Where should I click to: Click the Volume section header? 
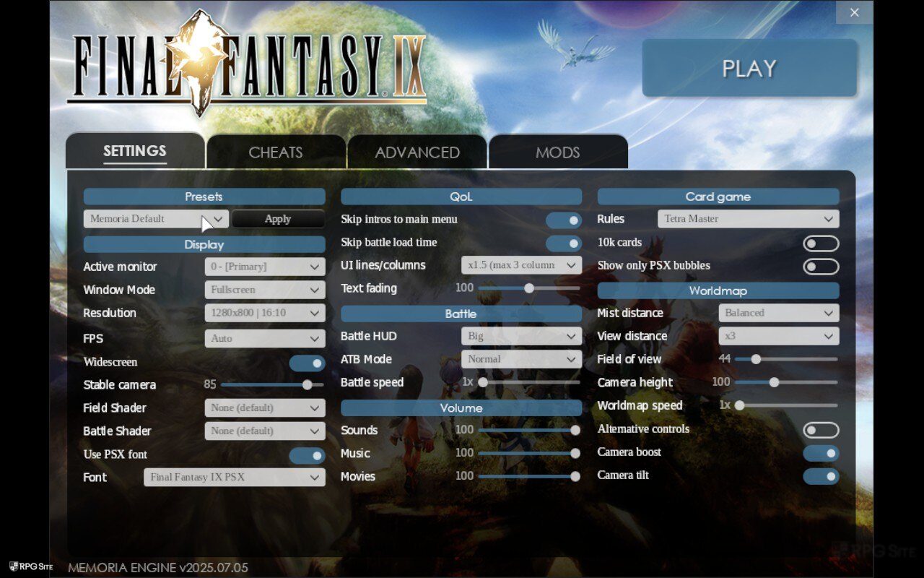point(461,408)
